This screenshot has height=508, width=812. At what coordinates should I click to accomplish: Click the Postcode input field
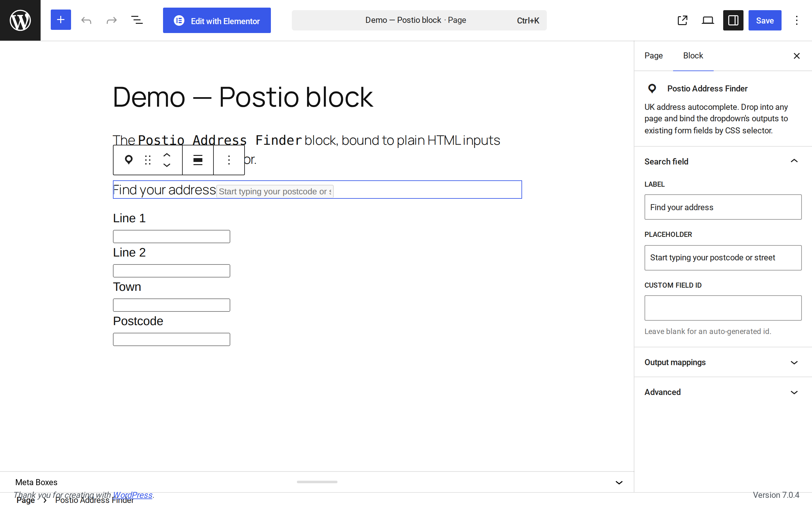(172, 339)
